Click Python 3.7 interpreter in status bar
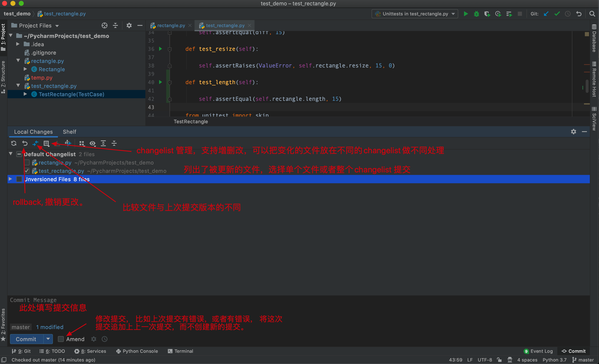 [x=554, y=360]
